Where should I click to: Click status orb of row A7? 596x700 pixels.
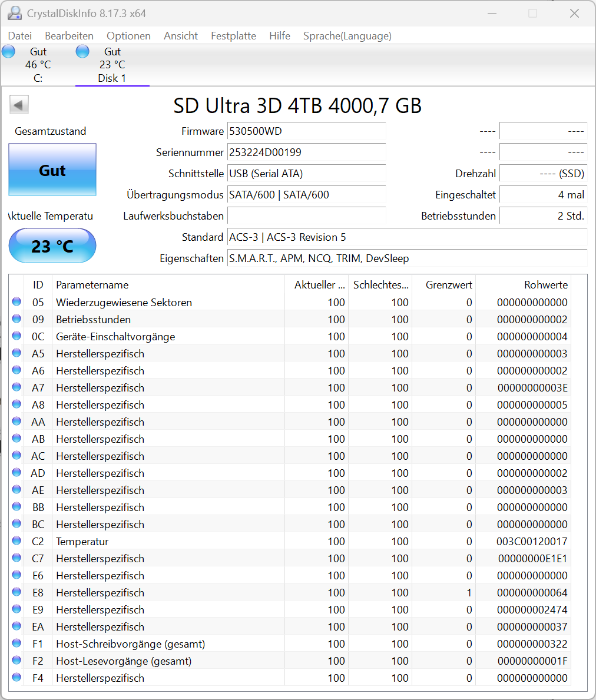point(16,387)
